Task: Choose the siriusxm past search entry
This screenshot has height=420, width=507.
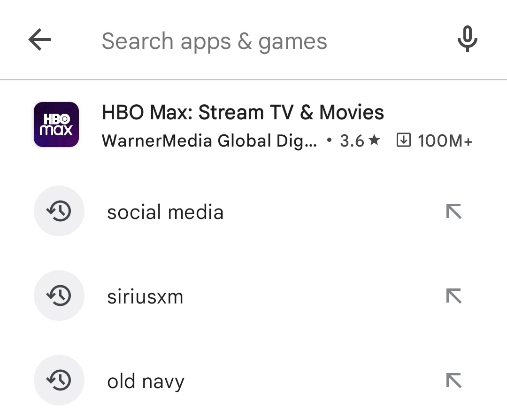Action: click(145, 296)
